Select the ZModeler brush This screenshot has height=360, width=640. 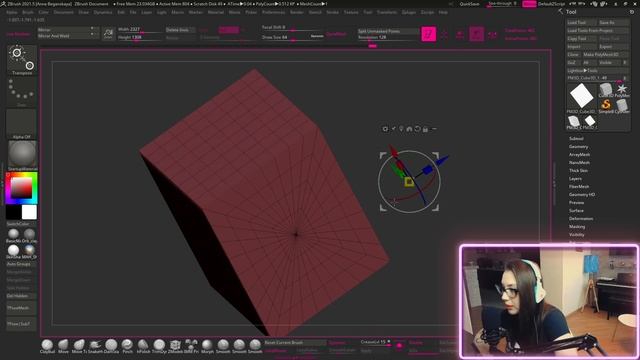[175, 345]
